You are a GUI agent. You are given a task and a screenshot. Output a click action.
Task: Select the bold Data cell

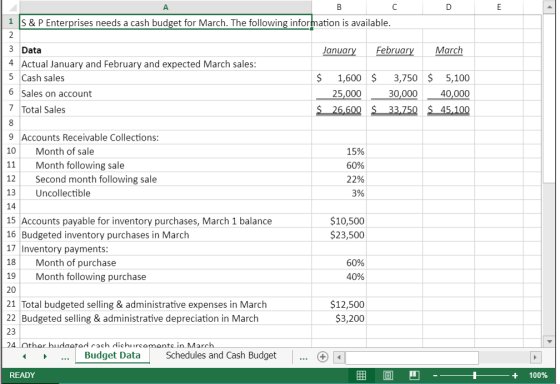click(165, 50)
